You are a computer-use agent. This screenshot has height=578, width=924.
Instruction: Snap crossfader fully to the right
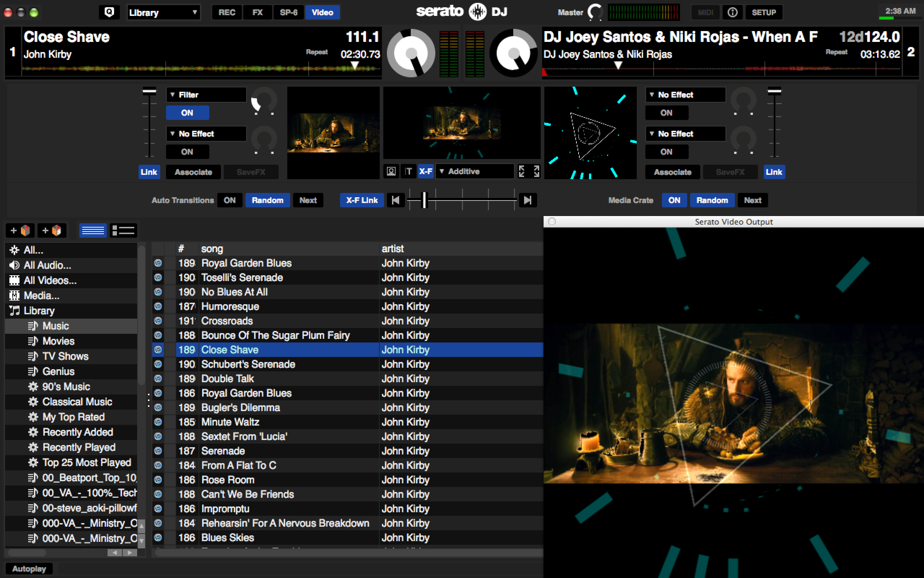pyautogui.click(x=528, y=200)
